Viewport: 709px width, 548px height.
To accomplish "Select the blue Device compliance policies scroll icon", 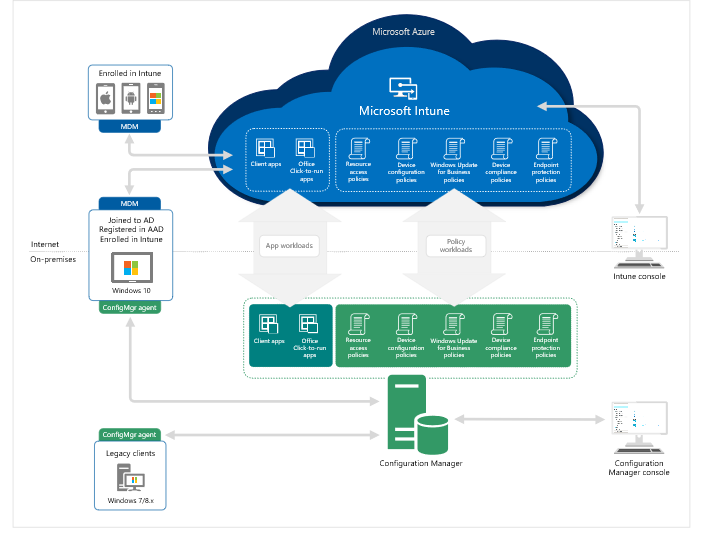I will pos(501,148).
